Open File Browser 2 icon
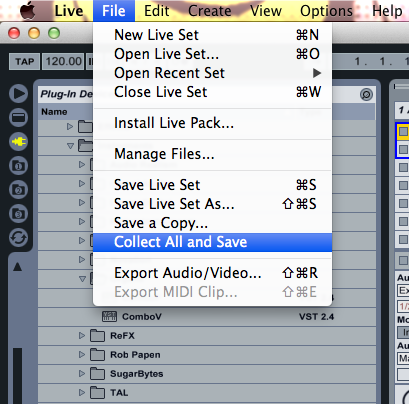Image resolution: width=409 pixels, height=404 pixels. 19,190
